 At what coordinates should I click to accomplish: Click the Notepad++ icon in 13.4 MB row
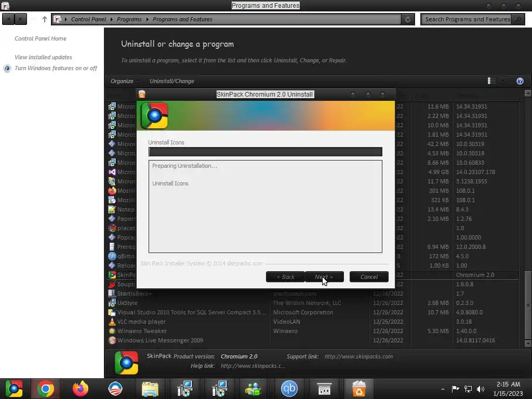click(112, 209)
